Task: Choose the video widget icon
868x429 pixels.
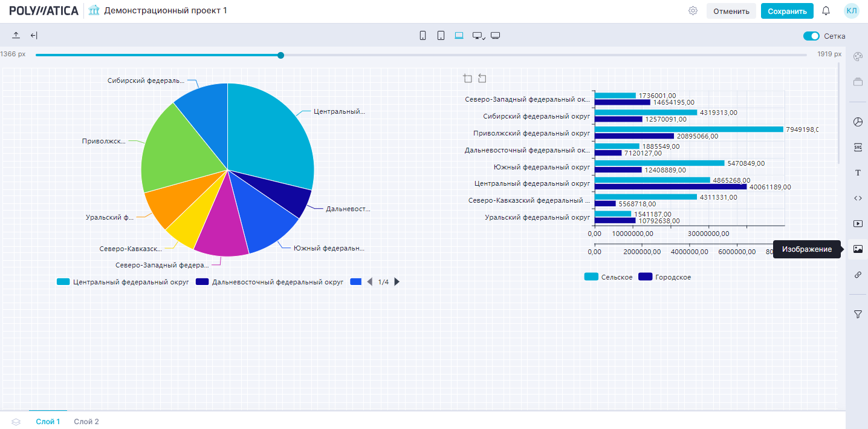Action: [858, 223]
